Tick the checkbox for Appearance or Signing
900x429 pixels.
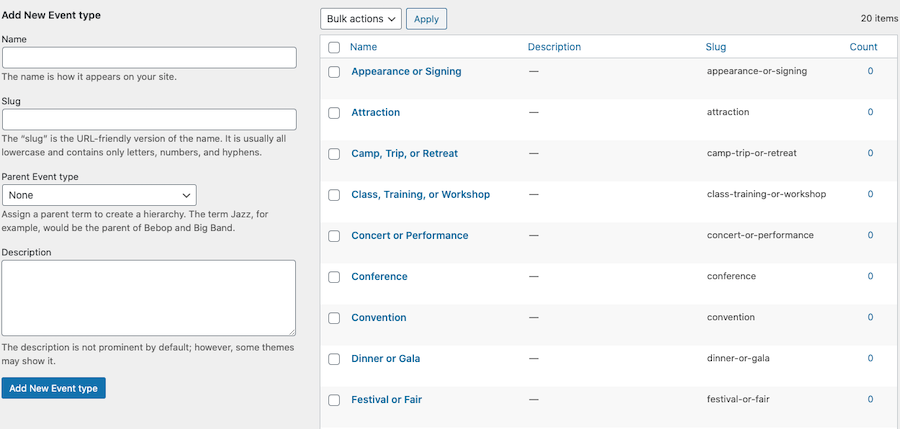[x=334, y=72]
